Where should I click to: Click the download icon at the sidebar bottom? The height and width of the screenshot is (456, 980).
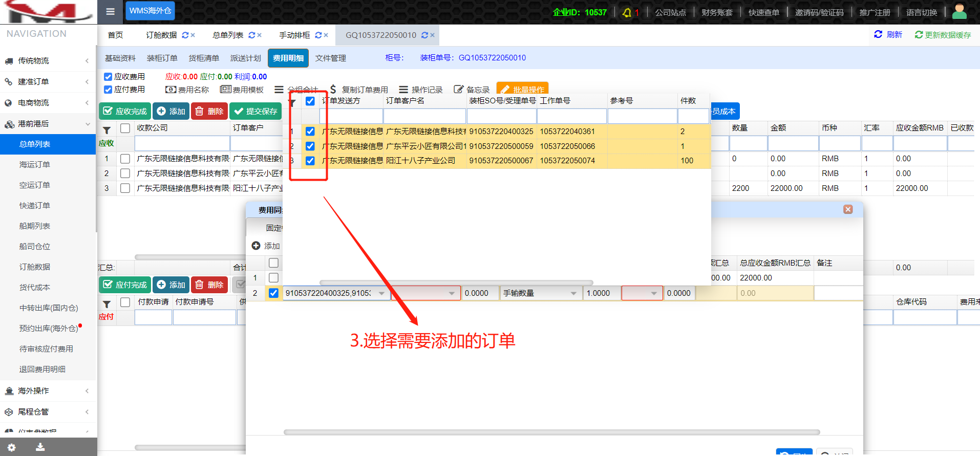(x=40, y=447)
